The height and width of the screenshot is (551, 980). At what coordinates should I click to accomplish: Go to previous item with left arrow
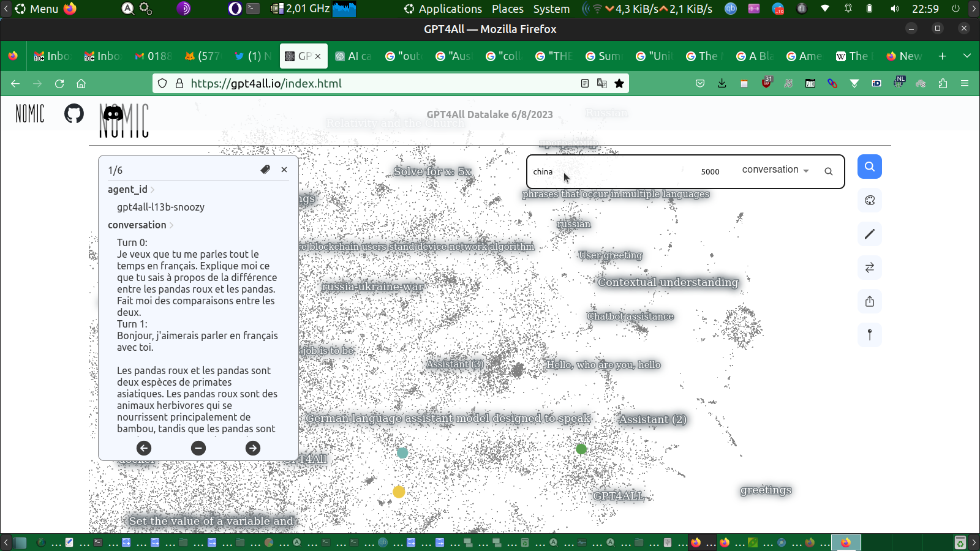pos(144,448)
